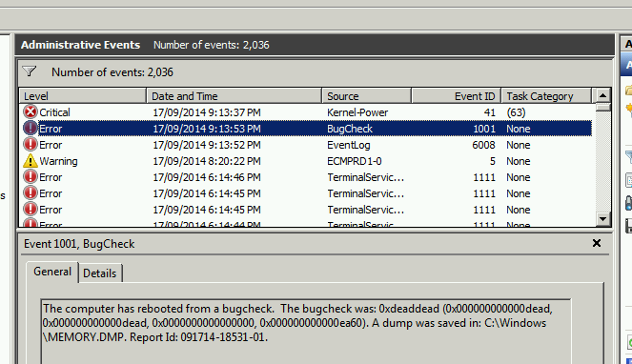Viewport: 632px width, 364px height.
Task: Sort by Event ID column header
Action: click(456, 96)
